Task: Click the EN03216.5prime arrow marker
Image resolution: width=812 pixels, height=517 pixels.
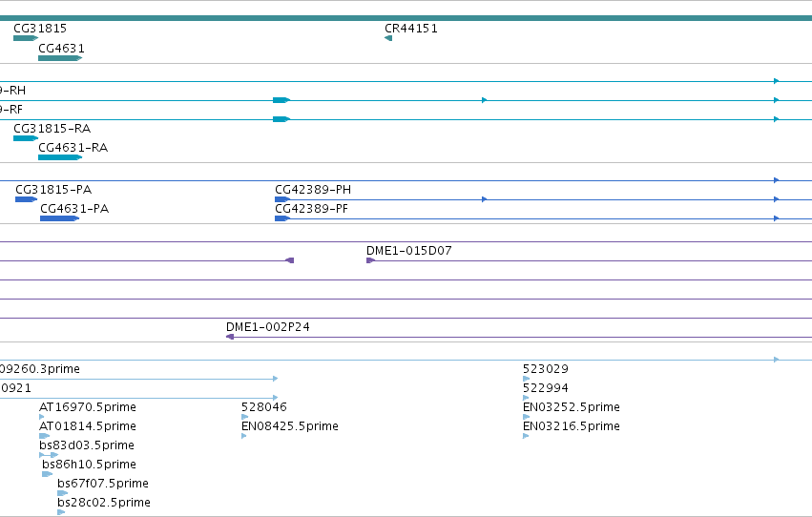Action: [x=526, y=436]
